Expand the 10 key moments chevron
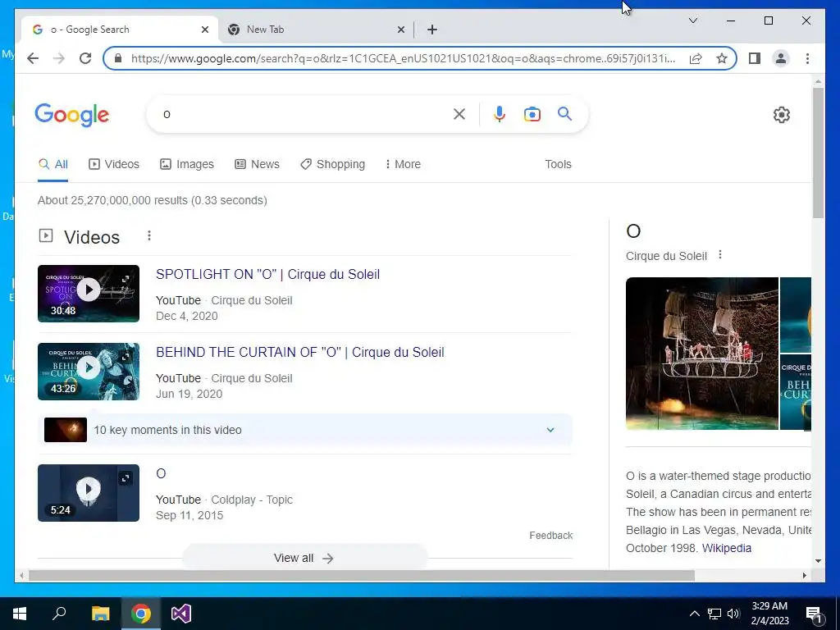 coord(550,430)
